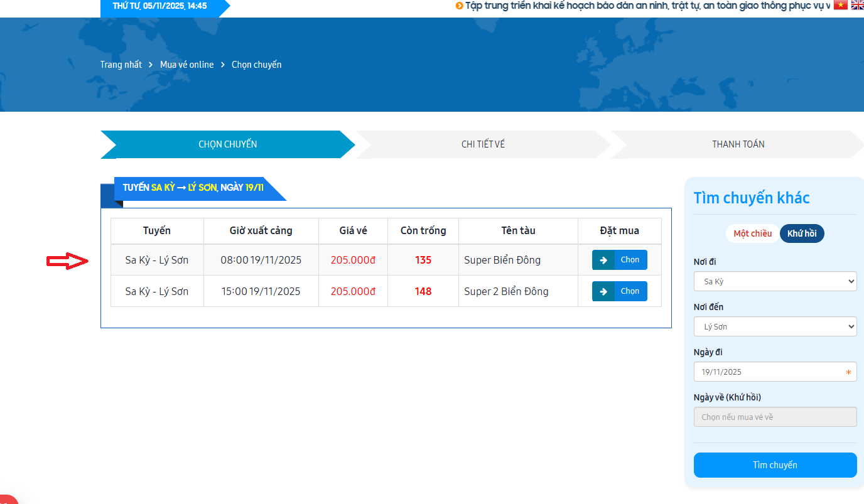Open Mua vé online breadcrumb link
The width and height of the screenshot is (864, 504).
[x=186, y=65]
